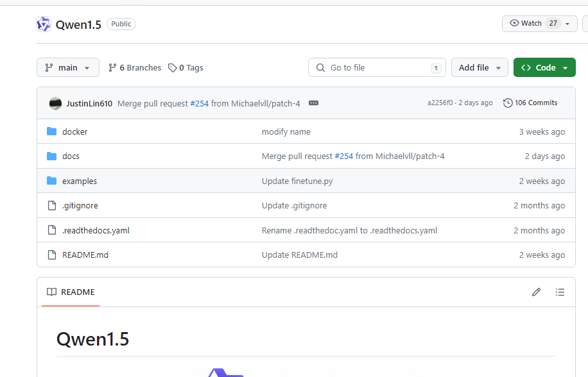Click the 't' shortcut key hint
Image resolution: width=588 pixels, height=377 pixels.
[436, 68]
